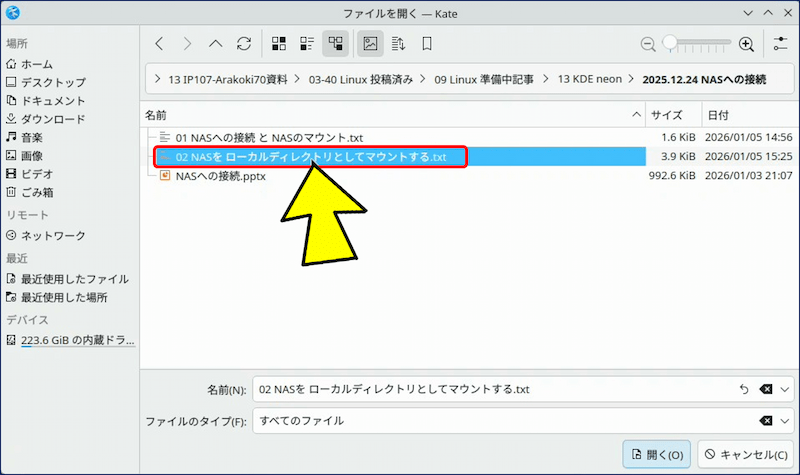Reload the folder with the refresh icon

(x=244, y=44)
